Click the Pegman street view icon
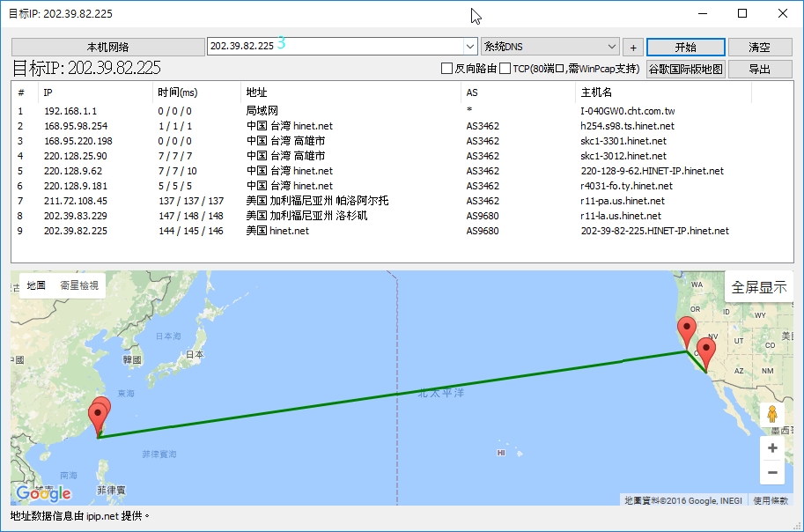 click(771, 414)
